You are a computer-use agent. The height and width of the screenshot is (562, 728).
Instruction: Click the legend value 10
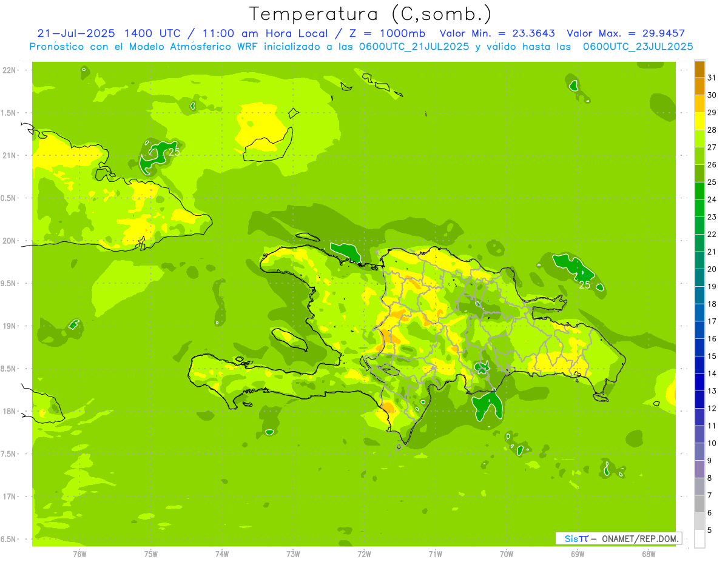[x=712, y=443]
